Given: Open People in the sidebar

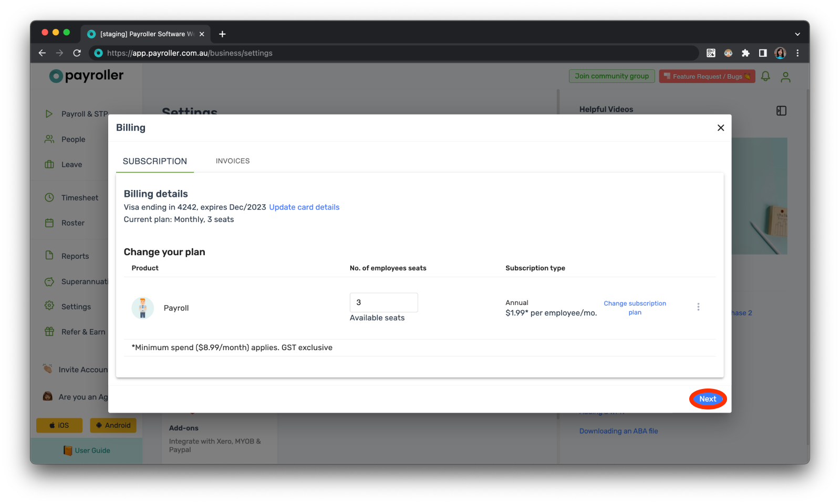Looking at the screenshot, I should 73,139.
